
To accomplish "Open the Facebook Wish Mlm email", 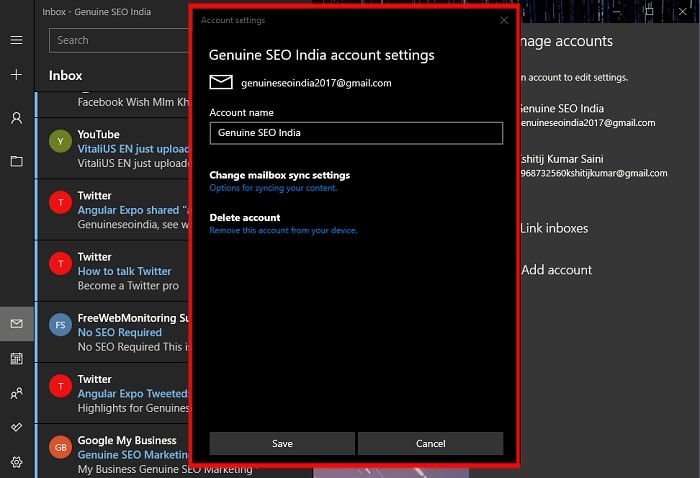I will pyautogui.click(x=113, y=104).
